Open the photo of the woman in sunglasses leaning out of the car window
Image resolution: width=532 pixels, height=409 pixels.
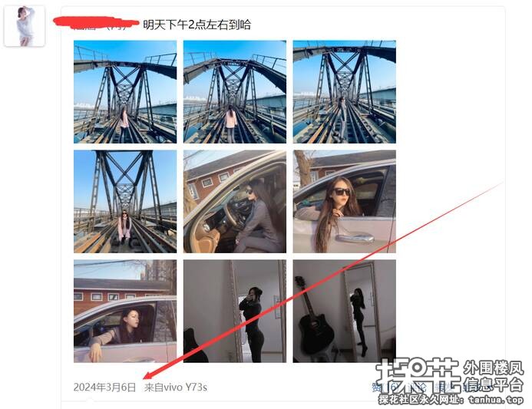click(345, 202)
